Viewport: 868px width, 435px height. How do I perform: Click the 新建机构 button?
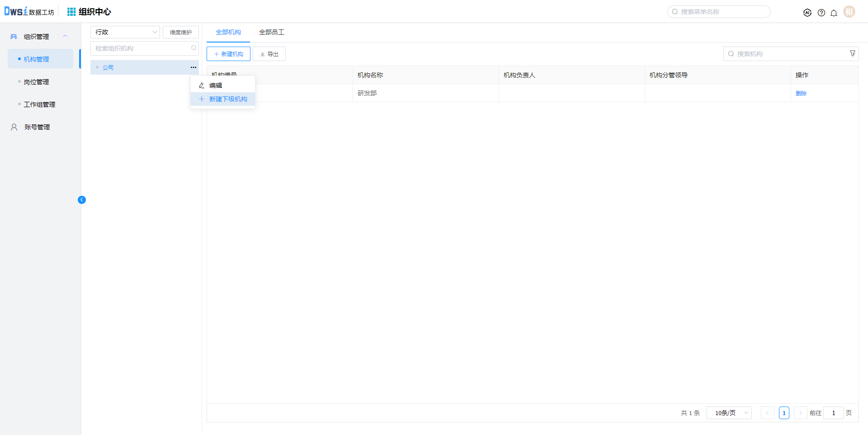pos(228,54)
